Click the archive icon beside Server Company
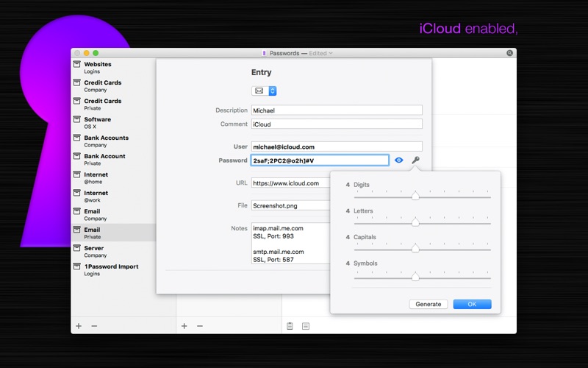588x368 pixels. (76, 248)
